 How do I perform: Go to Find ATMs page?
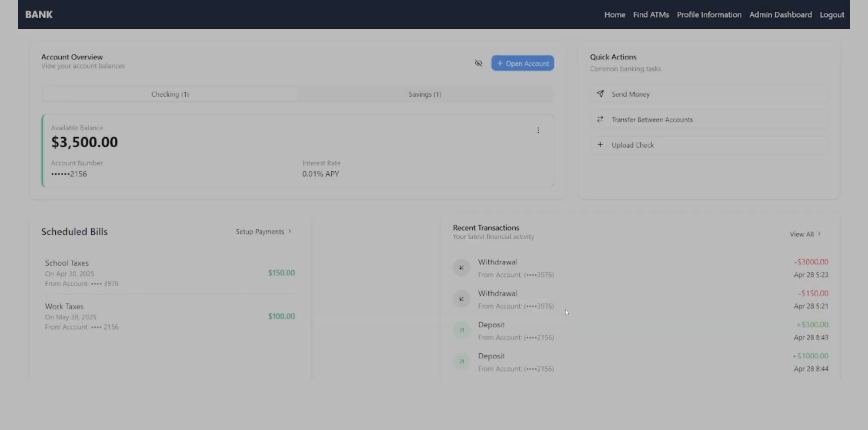[x=651, y=14]
